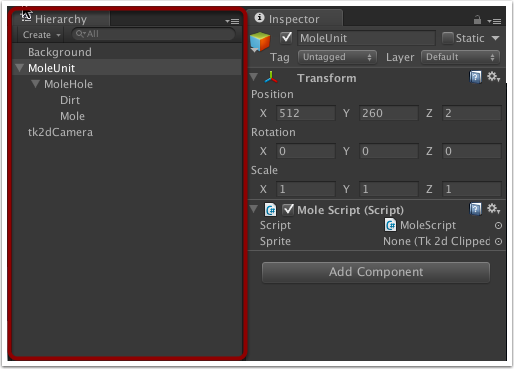The width and height of the screenshot is (514, 369).
Task: Toggle the Static checkbox
Action: point(447,38)
